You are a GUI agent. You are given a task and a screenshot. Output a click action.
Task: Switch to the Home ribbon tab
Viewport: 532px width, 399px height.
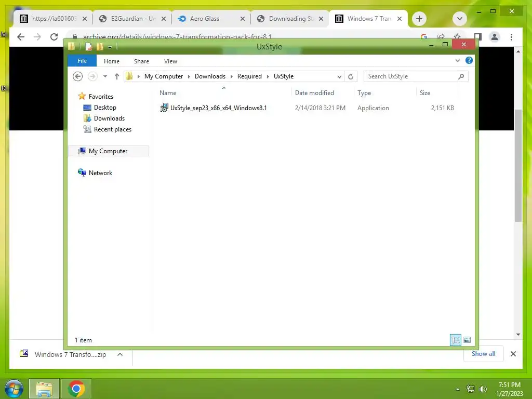coord(112,61)
